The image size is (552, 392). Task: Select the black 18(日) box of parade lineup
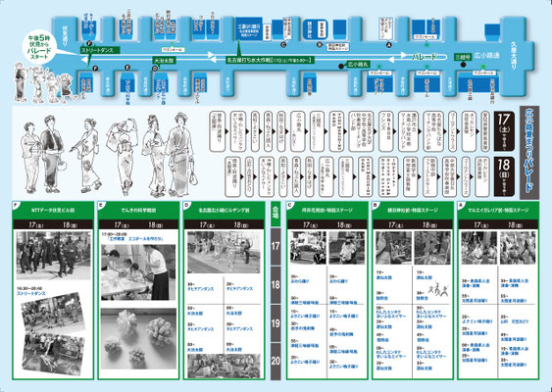point(504,176)
